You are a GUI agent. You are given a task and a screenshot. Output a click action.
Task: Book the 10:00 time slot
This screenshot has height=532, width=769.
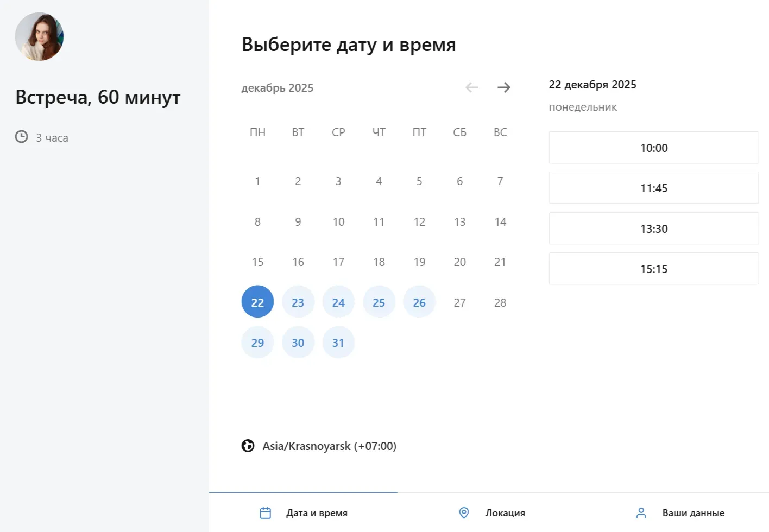tap(653, 147)
